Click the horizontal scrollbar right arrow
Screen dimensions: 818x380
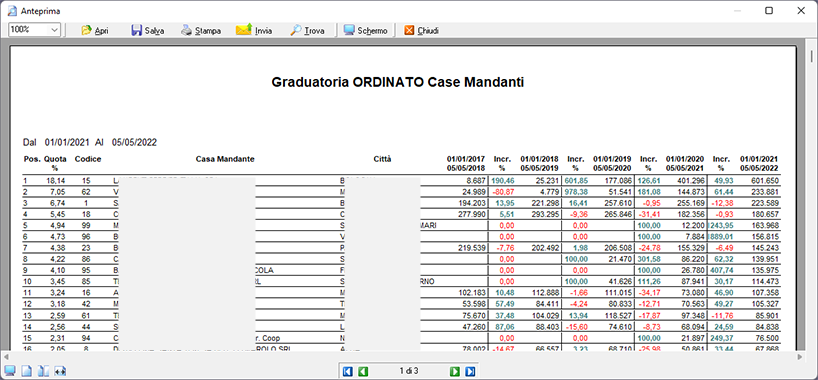[801, 357]
